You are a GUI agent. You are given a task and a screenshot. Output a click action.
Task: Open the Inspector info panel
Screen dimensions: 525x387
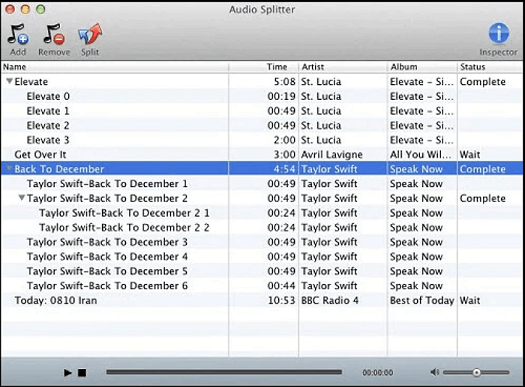(499, 33)
